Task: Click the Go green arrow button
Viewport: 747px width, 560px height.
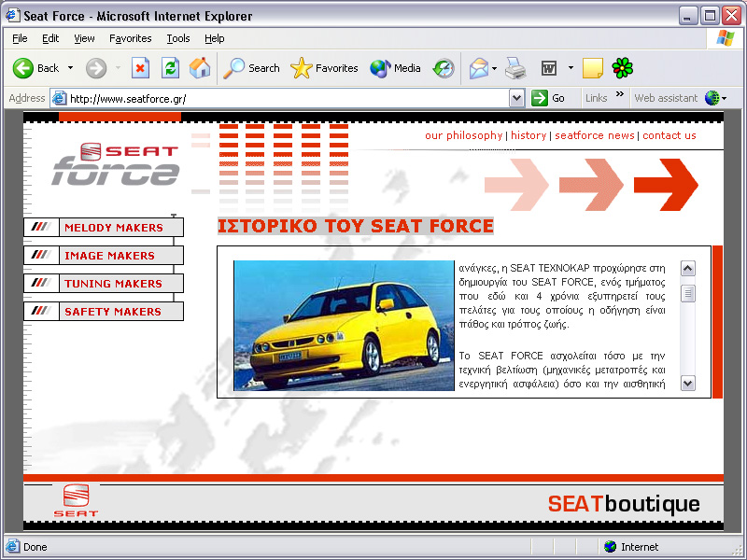Action: [548, 98]
